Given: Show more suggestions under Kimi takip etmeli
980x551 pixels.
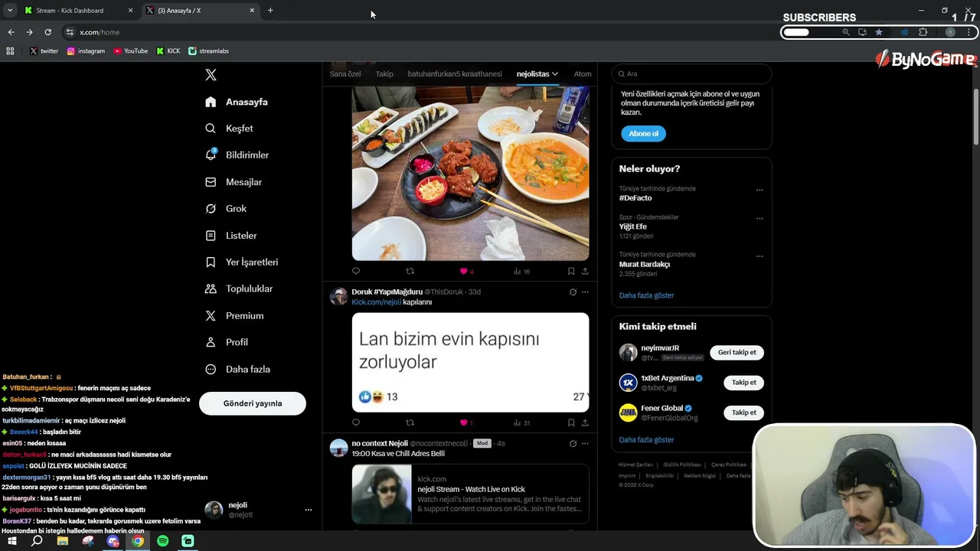Looking at the screenshot, I should (x=646, y=440).
